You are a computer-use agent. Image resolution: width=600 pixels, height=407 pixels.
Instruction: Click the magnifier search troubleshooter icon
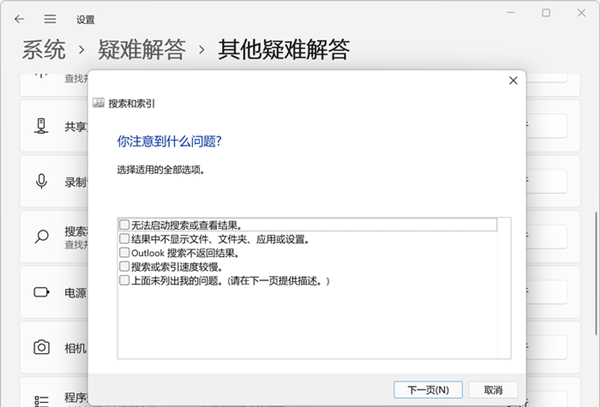click(42, 237)
